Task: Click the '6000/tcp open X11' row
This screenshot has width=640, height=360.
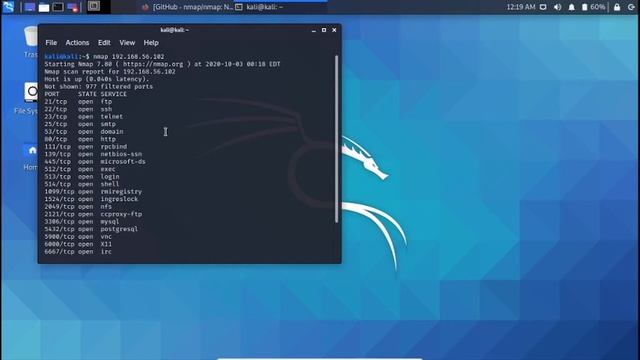Action: [78, 244]
